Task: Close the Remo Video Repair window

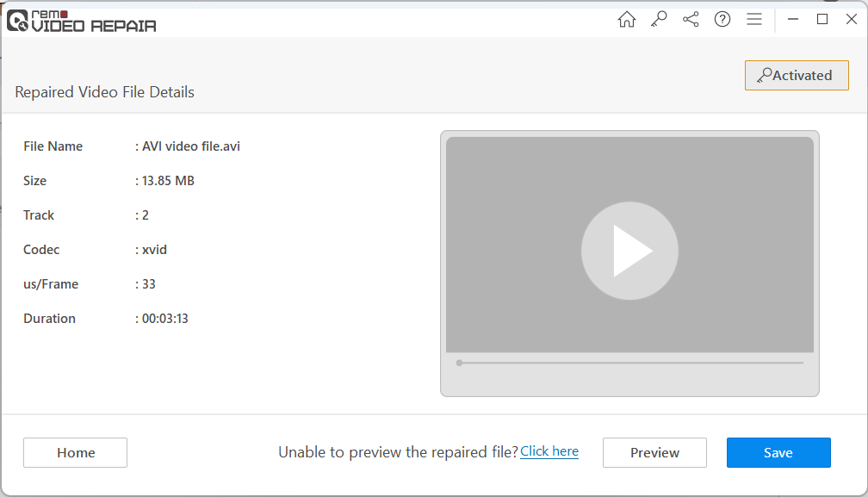Action: [x=851, y=19]
